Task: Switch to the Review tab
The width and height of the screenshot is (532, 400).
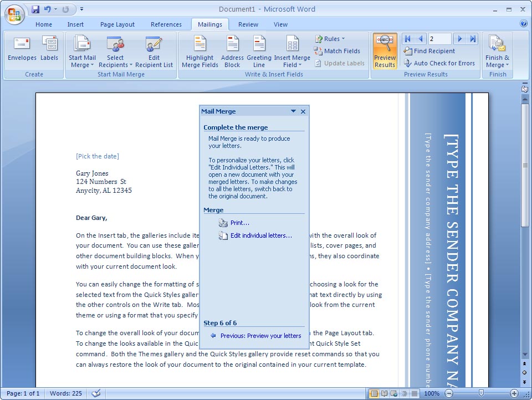Action: tap(248, 24)
